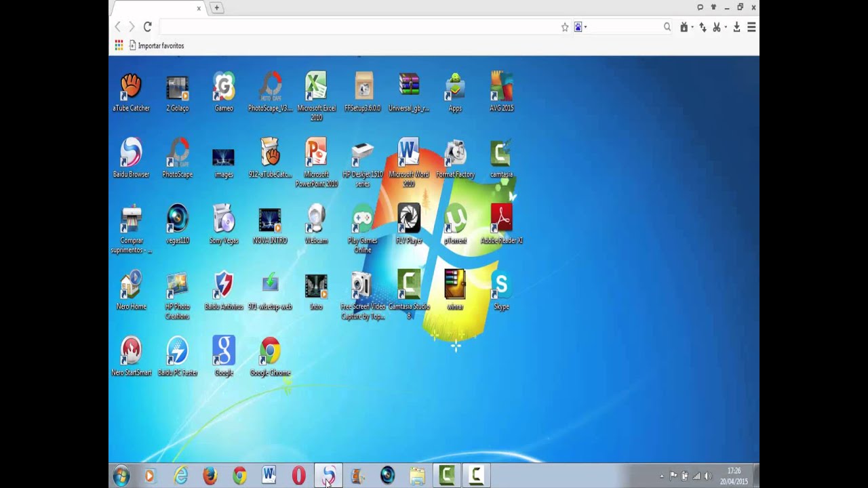Open Camtasia Studio 8 desktop shortcut
Screen dimensions: 868x488
[409, 295]
